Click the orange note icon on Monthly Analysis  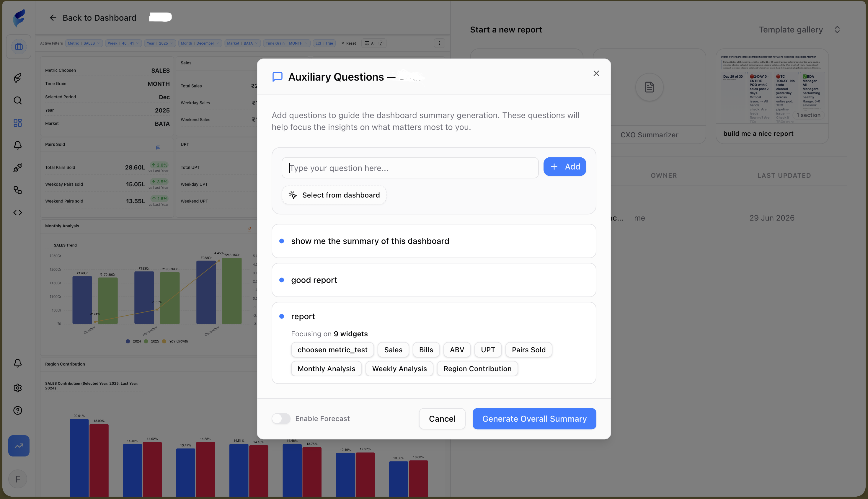click(249, 229)
